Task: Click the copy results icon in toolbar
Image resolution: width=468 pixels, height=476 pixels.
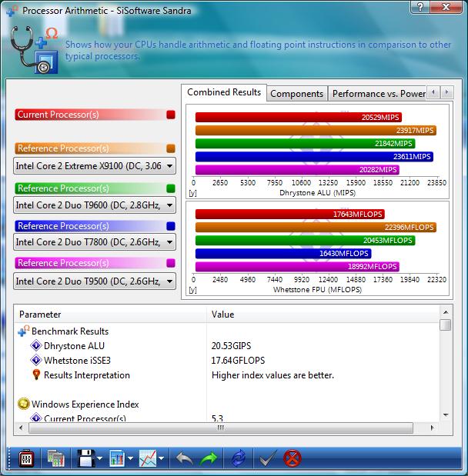Action: 56,458
